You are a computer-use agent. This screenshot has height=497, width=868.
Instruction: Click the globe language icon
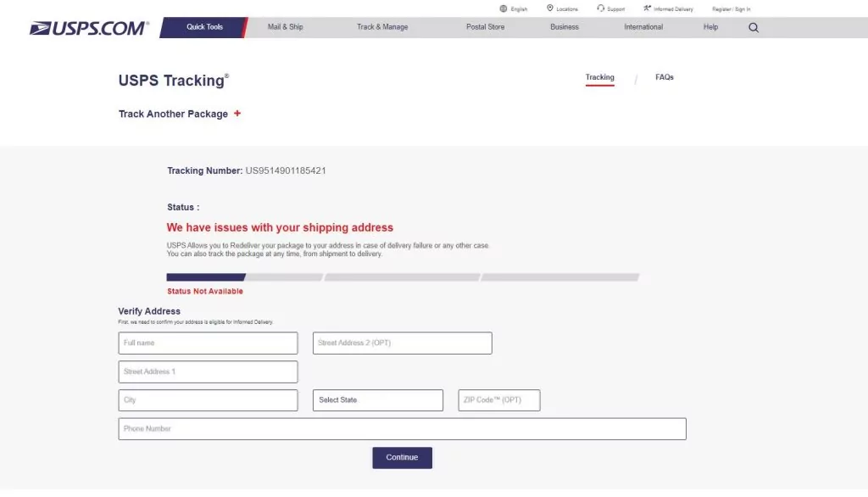(x=504, y=8)
